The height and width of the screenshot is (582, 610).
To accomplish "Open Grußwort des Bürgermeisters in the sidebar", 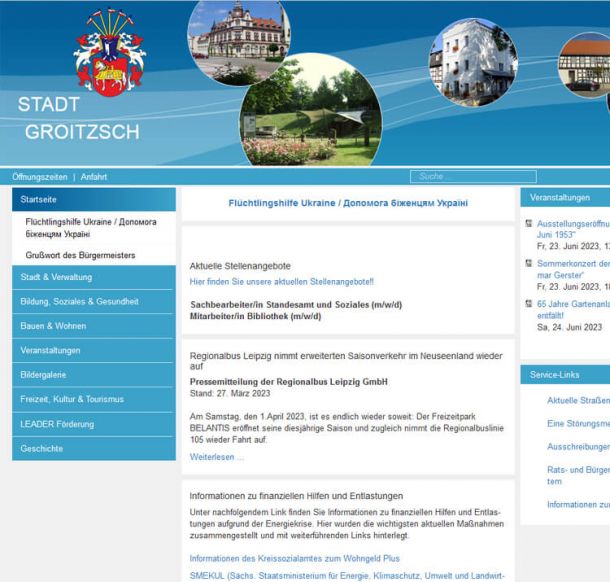I will 80,255.
